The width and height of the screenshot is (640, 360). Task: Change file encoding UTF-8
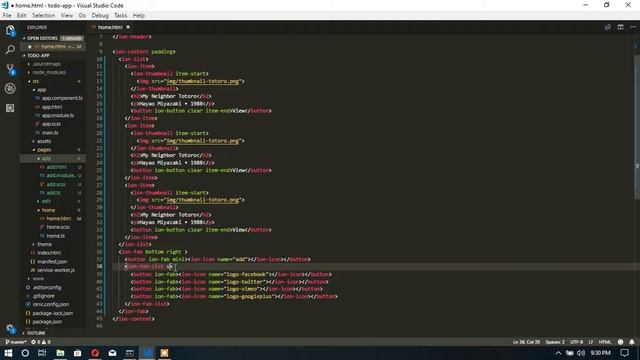(576, 342)
